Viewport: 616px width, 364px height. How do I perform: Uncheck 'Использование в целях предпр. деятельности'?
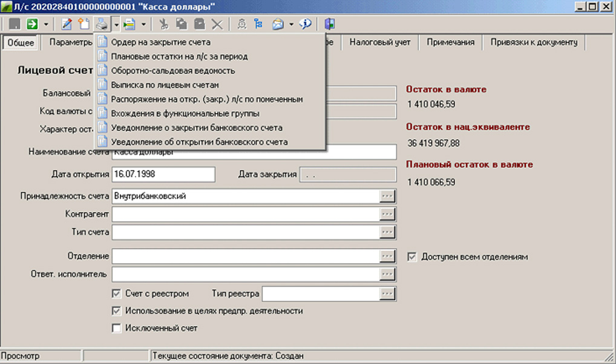click(x=117, y=311)
